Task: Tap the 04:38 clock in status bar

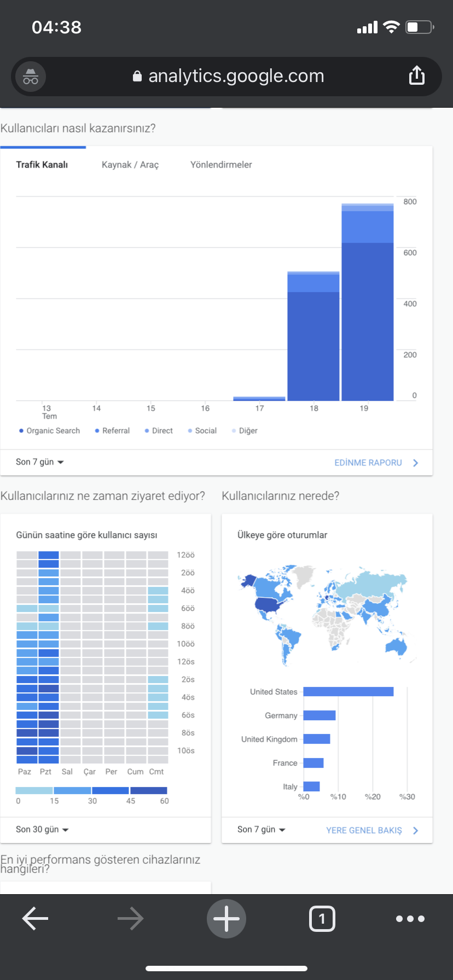Action: [x=57, y=27]
